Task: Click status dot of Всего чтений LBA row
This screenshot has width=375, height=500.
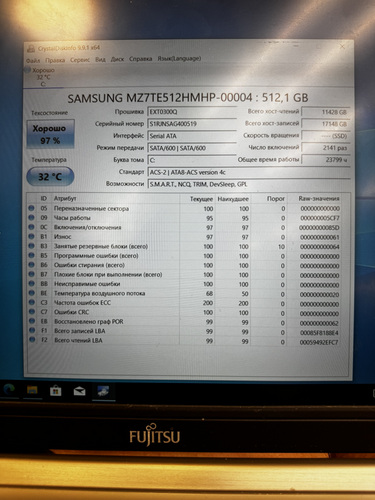Action: coord(32,340)
